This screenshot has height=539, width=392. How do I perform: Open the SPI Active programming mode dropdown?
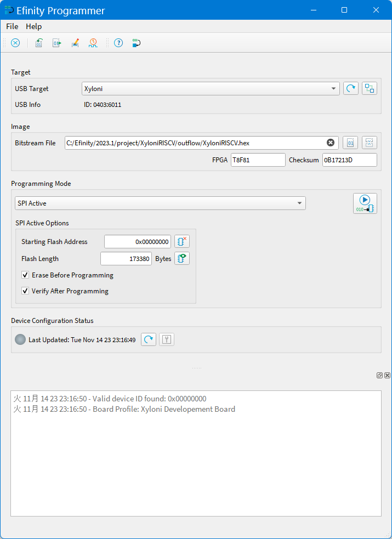click(160, 203)
